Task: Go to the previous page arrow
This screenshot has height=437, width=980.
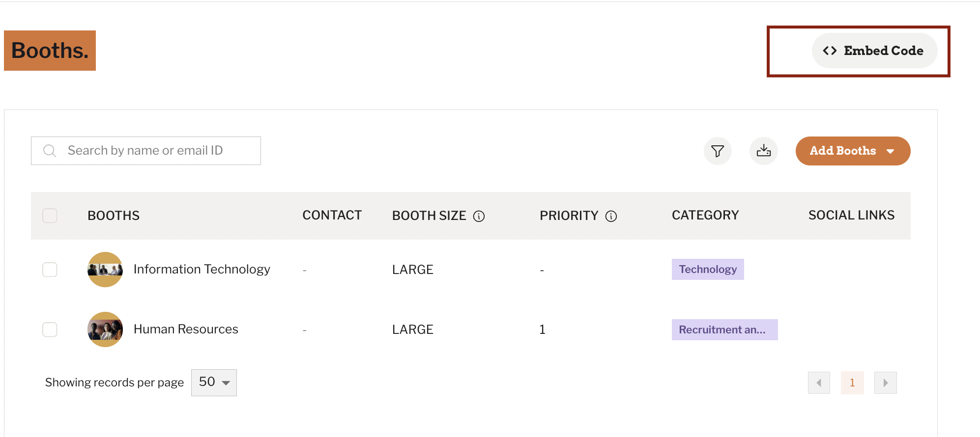Action: 819,382
